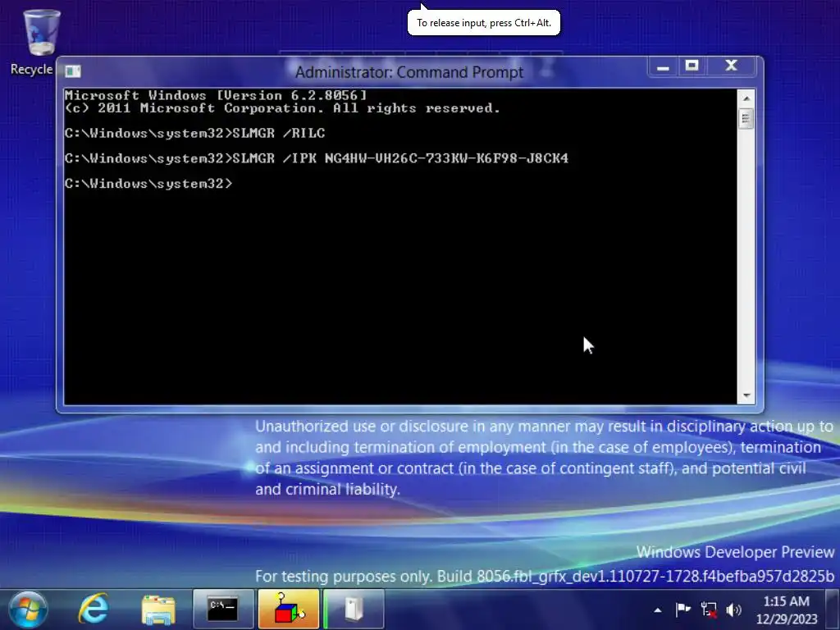The image size is (840, 630).
Task: Open the colored cube taskbar application
Action: (289, 609)
